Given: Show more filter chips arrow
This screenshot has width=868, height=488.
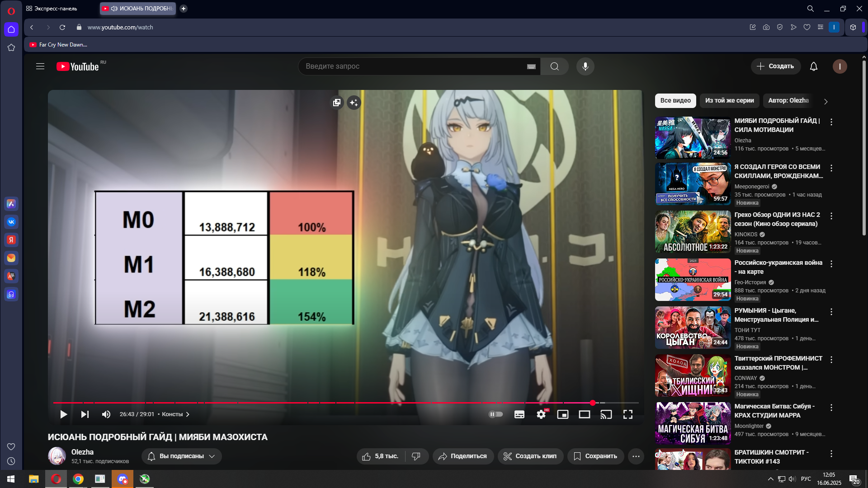Looking at the screenshot, I should [x=826, y=101].
